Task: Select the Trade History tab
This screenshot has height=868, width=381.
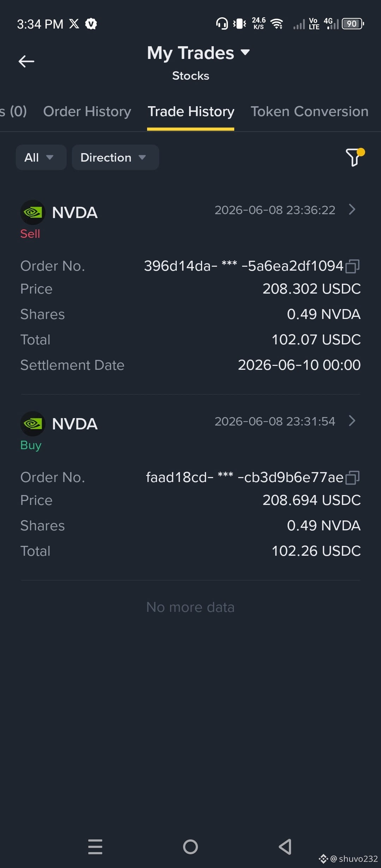Action: click(191, 111)
